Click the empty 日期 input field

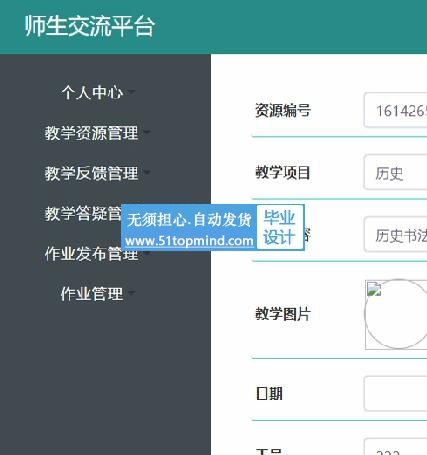pos(395,394)
